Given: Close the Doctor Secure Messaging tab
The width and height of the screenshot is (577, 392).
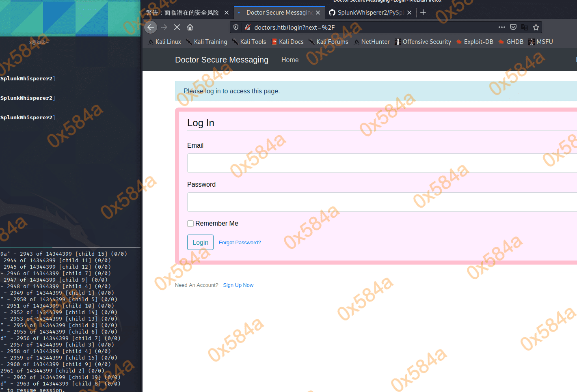Looking at the screenshot, I should coord(318,13).
